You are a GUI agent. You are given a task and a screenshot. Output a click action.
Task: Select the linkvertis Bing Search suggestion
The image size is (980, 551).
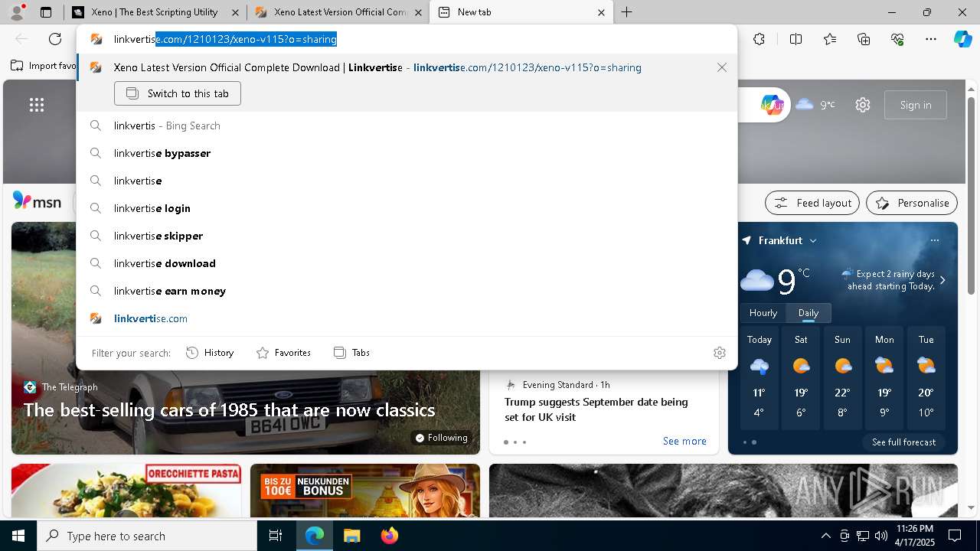(x=407, y=126)
